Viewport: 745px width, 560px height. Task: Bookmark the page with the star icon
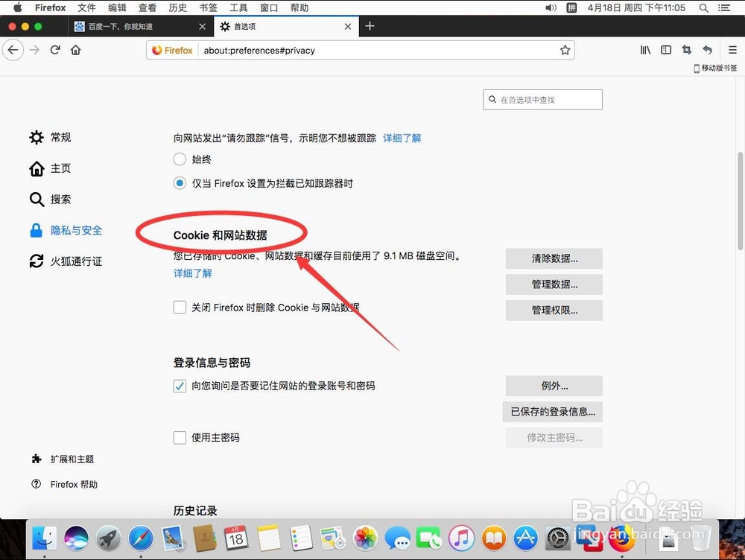click(x=565, y=50)
